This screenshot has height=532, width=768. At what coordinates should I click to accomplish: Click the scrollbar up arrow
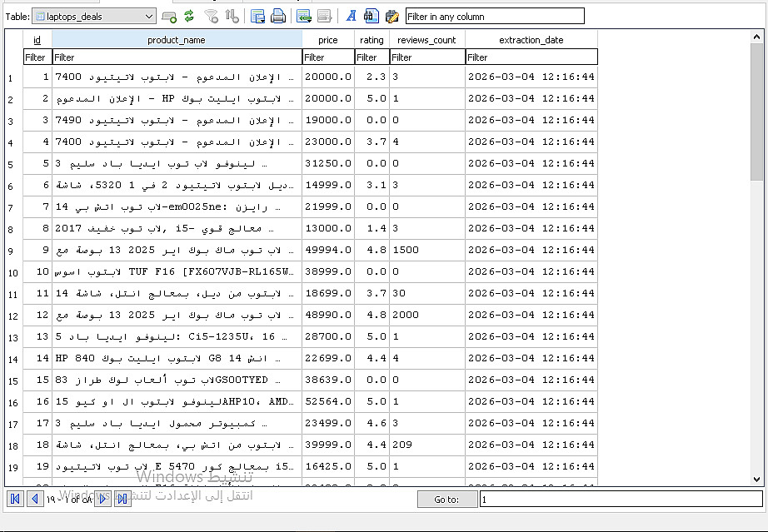click(756, 37)
